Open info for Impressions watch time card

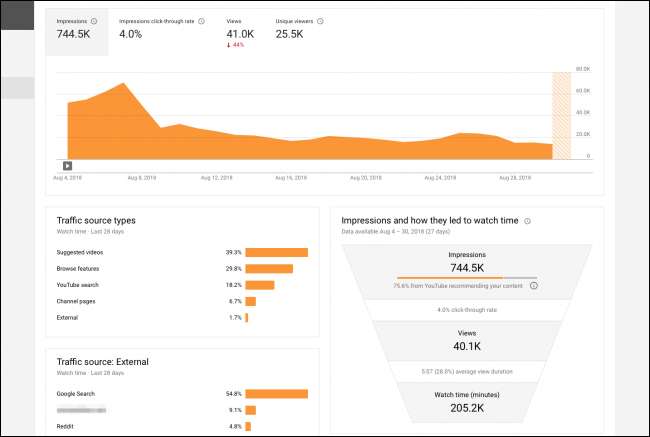tap(527, 221)
